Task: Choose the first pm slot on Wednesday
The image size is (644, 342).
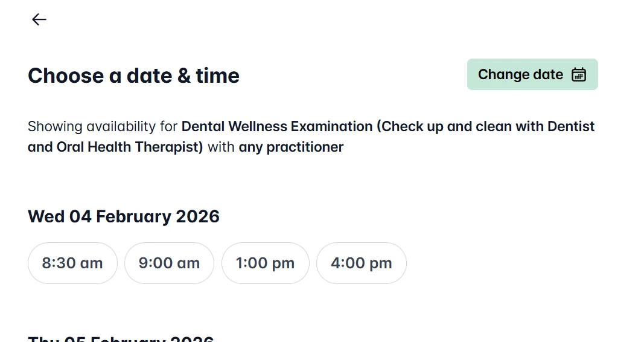Action: pos(265,263)
